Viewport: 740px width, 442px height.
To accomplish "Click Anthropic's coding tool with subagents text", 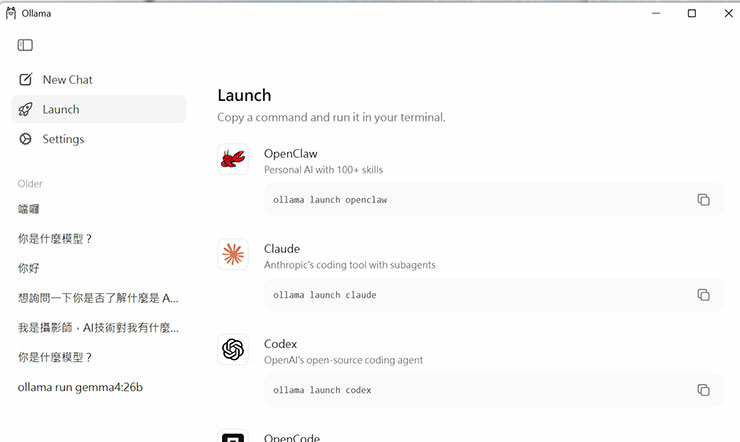I will pos(350,265).
